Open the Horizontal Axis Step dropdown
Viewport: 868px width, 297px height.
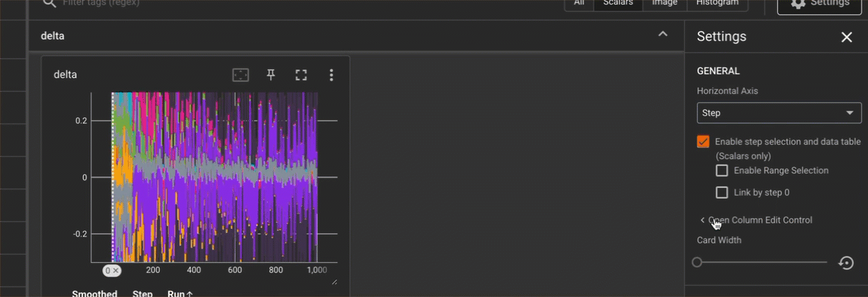tap(779, 112)
